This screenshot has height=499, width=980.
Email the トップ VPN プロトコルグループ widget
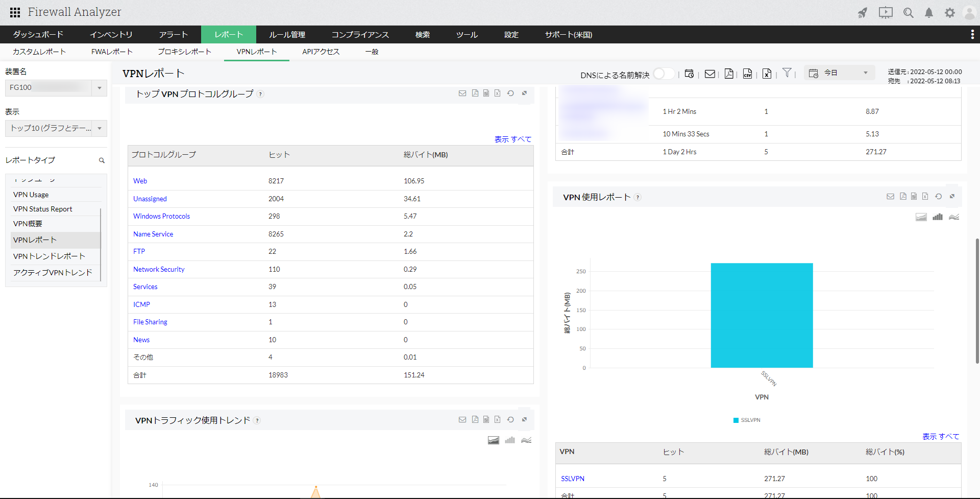tap(462, 93)
